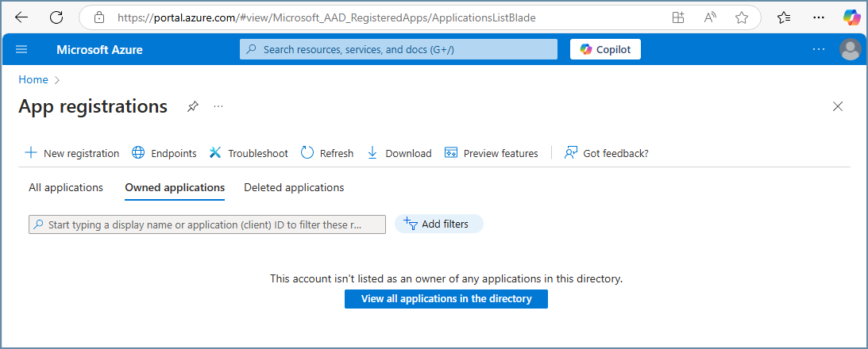The width and height of the screenshot is (868, 349).
Task: Close the App registrations blade
Action: (838, 106)
